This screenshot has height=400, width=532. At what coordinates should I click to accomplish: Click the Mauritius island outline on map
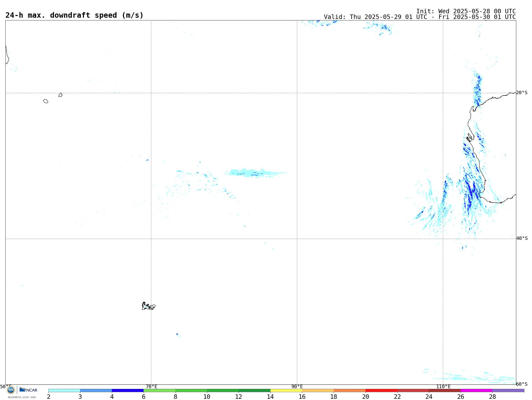tap(60, 95)
